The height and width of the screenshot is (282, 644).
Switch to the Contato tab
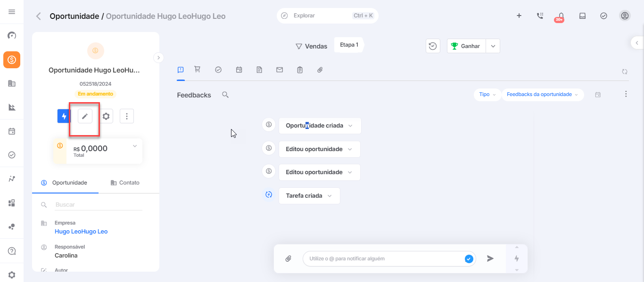coord(125,183)
